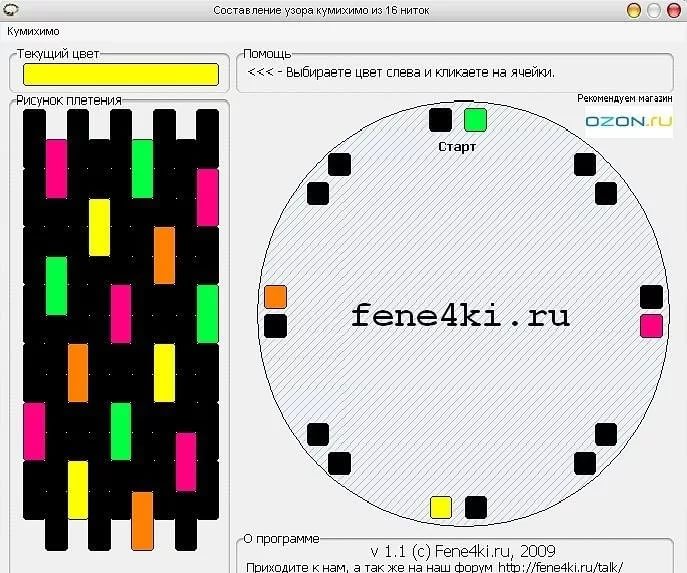687x573 pixels.
Task: Click the black cell under the orange disk cell
Action: tap(276, 326)
